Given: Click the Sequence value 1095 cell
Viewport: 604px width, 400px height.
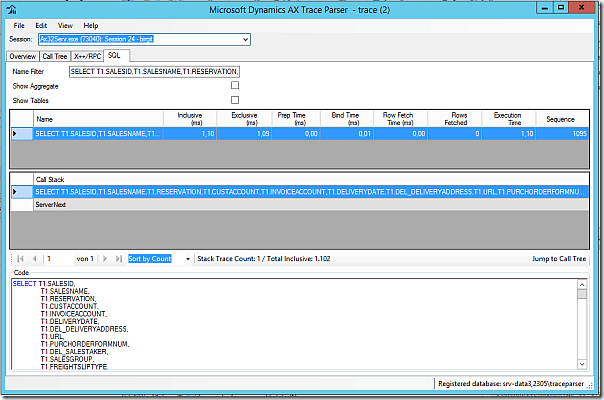Looking at the screenshot, I should (562, 134).
